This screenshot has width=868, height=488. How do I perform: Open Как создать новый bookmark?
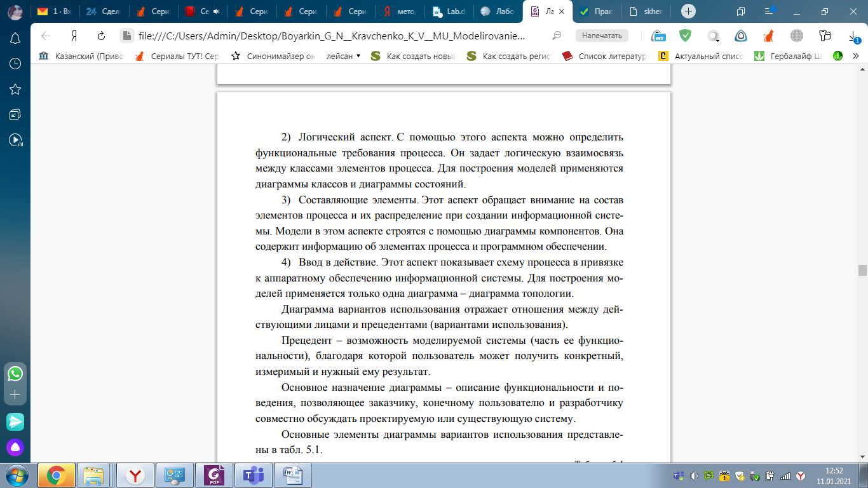tap(413, 56)
